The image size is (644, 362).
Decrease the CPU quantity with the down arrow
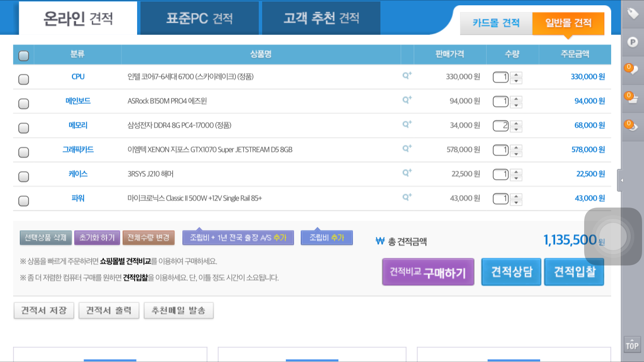coord(517,81)
